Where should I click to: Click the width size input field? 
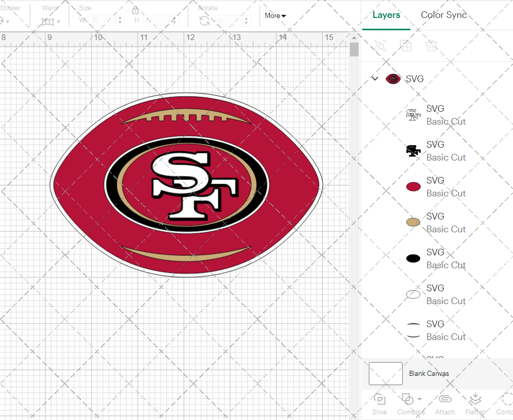(x=102, y=21)
